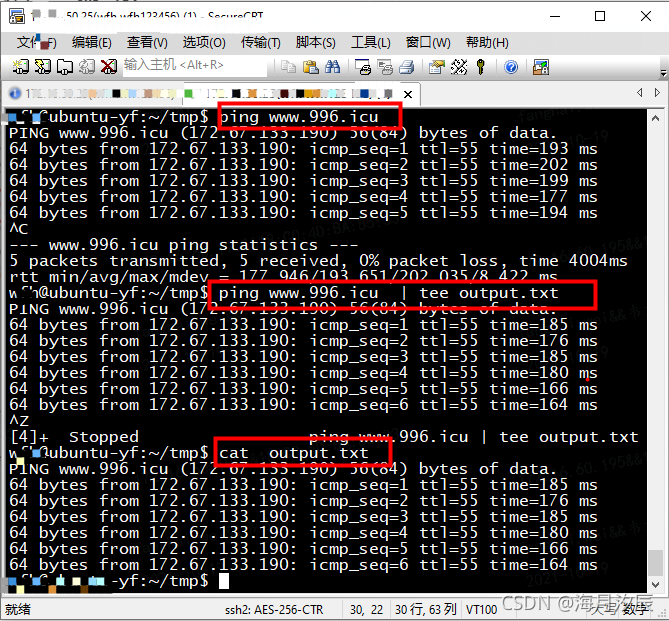669x621 pixels.
Task: Click the 'rtt min/avg/max/mdev' line
Action: tap(283, 277)
